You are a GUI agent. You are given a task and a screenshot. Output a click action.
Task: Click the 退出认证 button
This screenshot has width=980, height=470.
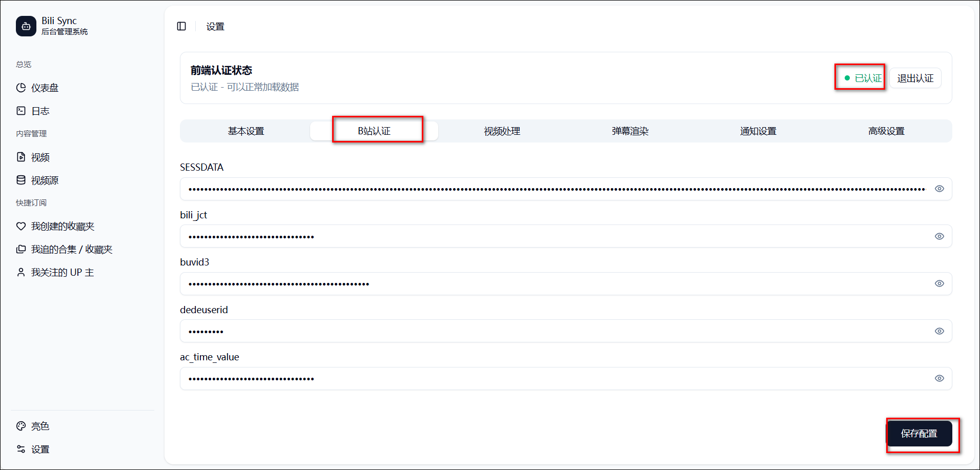pos(915,78)
